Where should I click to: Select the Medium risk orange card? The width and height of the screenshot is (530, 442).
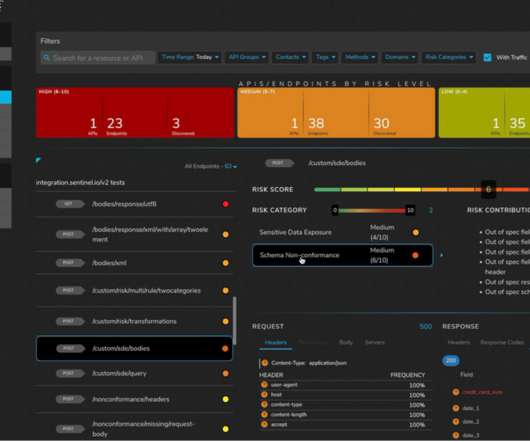(336, 113)
